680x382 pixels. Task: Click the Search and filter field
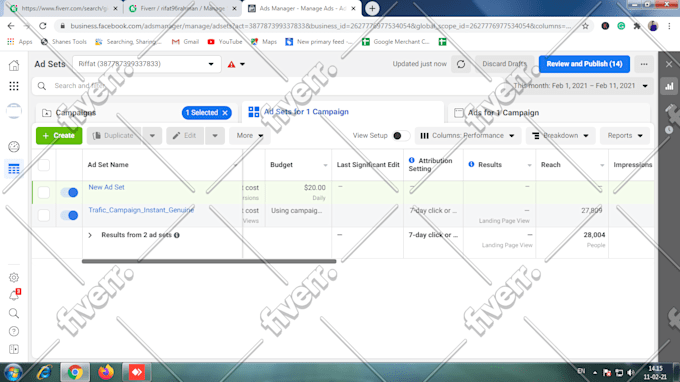[268, 86]
